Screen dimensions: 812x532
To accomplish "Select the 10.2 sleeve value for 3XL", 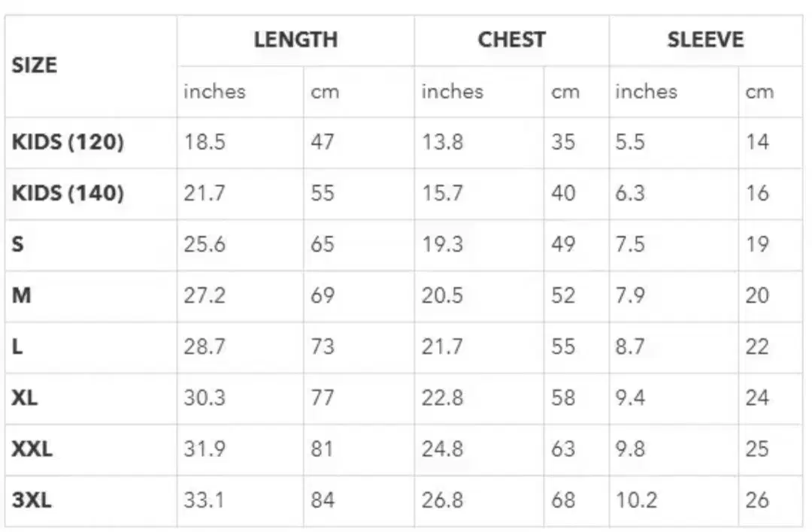I will (x=636, y=500).
